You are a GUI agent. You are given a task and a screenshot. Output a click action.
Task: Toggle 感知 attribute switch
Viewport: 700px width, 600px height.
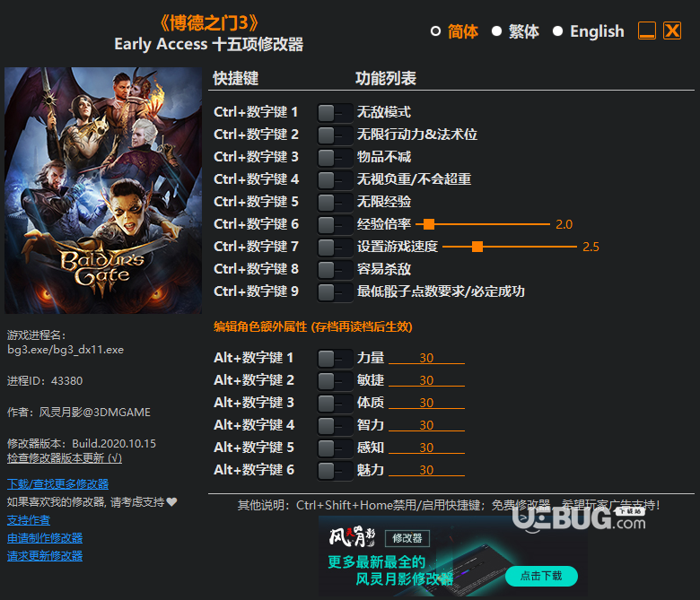point(335,448)
